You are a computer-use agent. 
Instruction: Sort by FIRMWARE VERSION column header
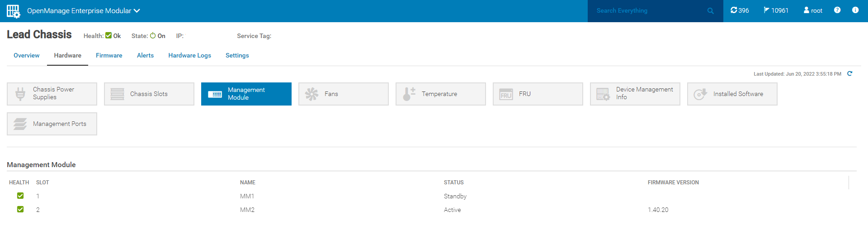click(673, 183)
